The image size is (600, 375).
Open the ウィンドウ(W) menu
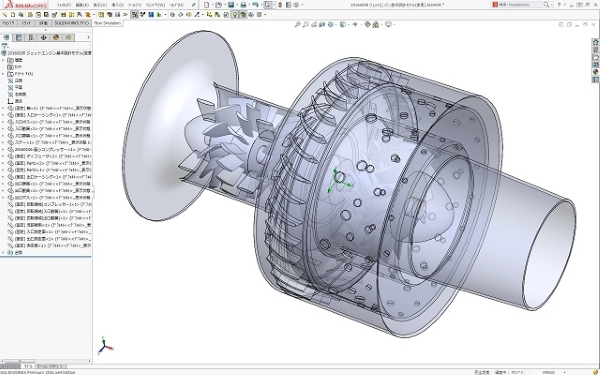coord(155,5)
